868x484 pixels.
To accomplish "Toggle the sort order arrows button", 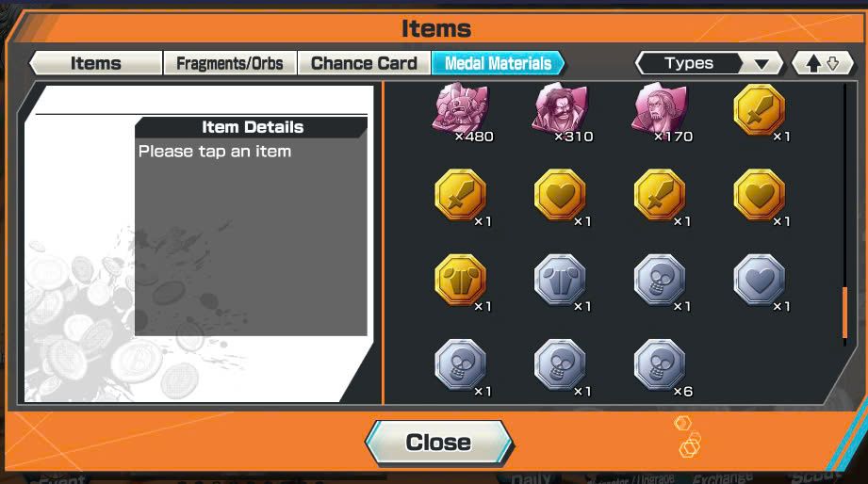I will [823, 63].
